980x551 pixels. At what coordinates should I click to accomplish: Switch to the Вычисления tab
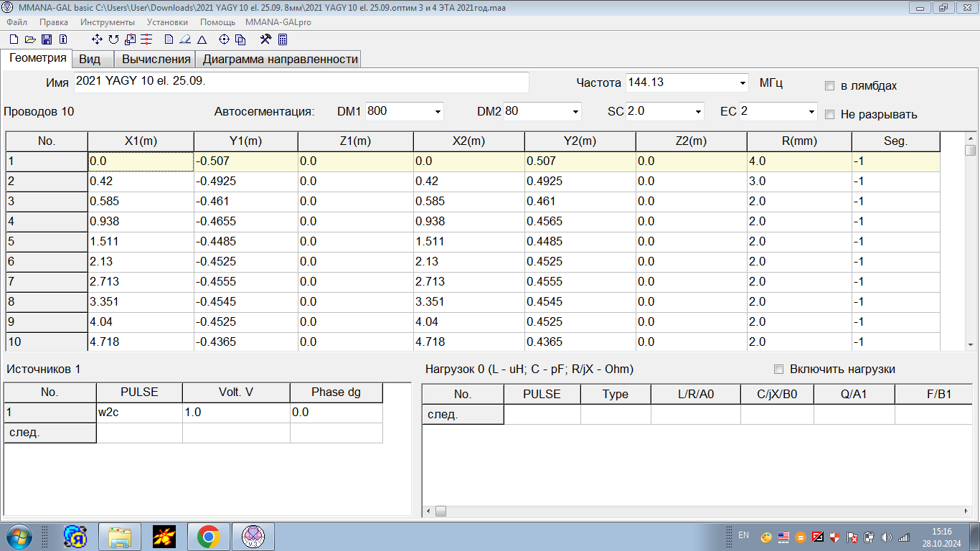(156, 59)
